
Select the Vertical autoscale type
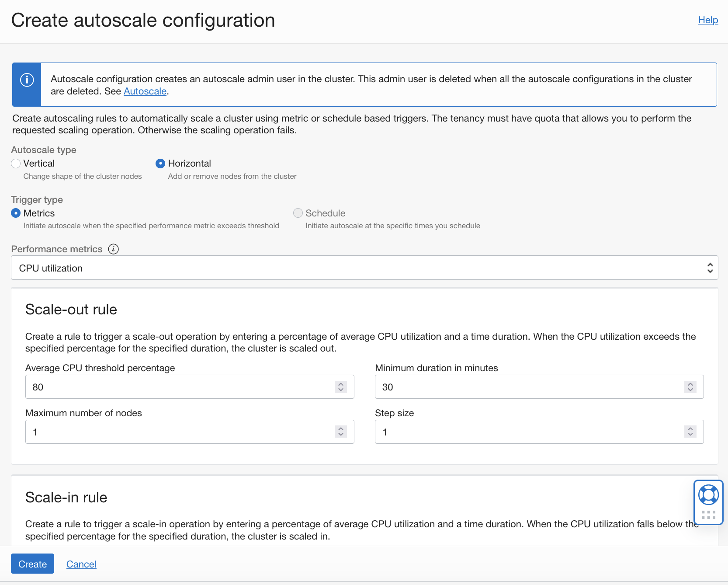point(16,163)
